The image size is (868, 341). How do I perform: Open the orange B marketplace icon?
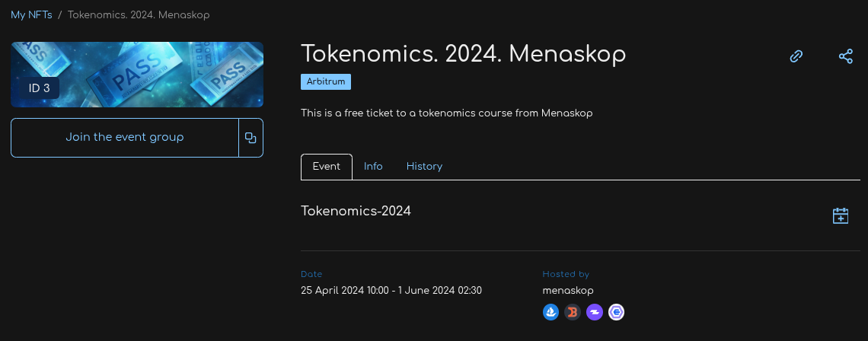point(573,312)
